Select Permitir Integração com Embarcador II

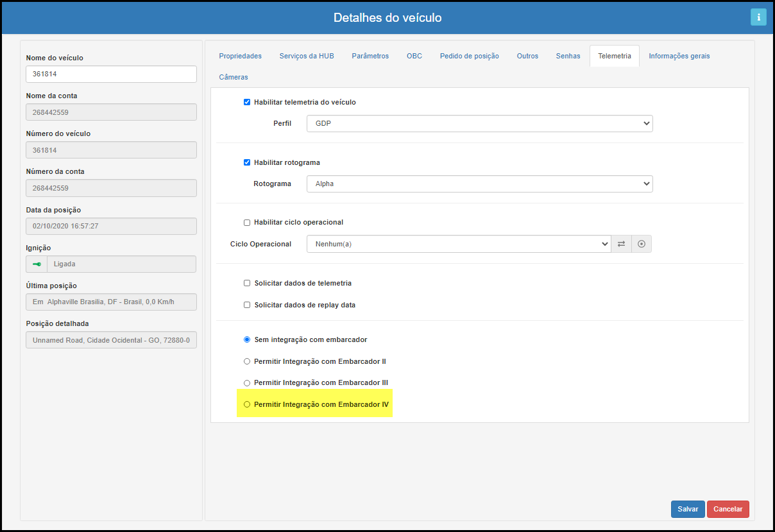point(247,361)
